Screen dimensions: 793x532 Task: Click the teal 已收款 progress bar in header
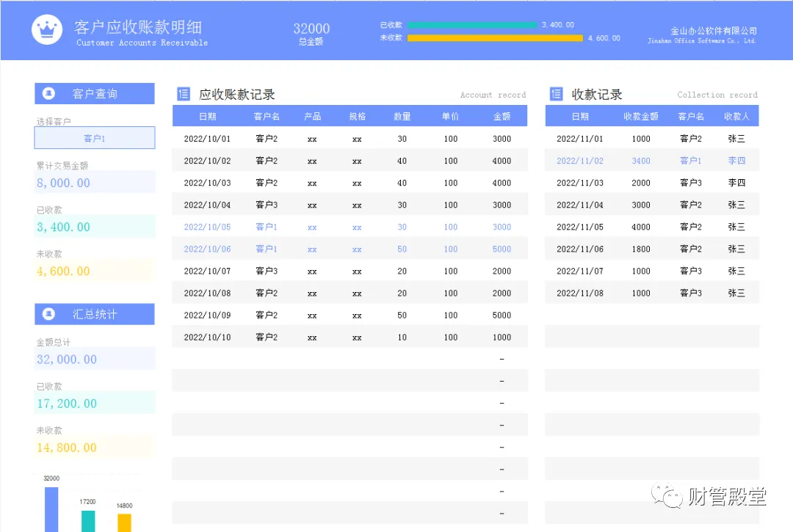472,25
